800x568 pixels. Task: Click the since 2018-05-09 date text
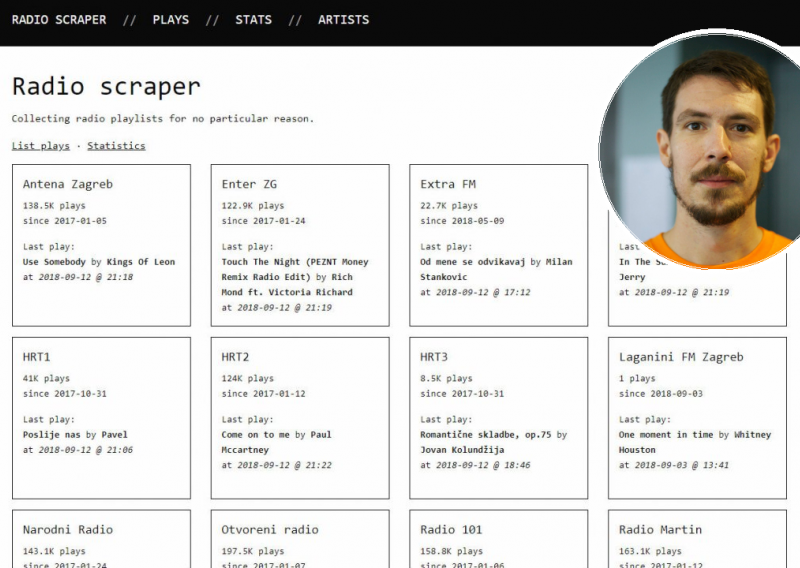point(462,221)
